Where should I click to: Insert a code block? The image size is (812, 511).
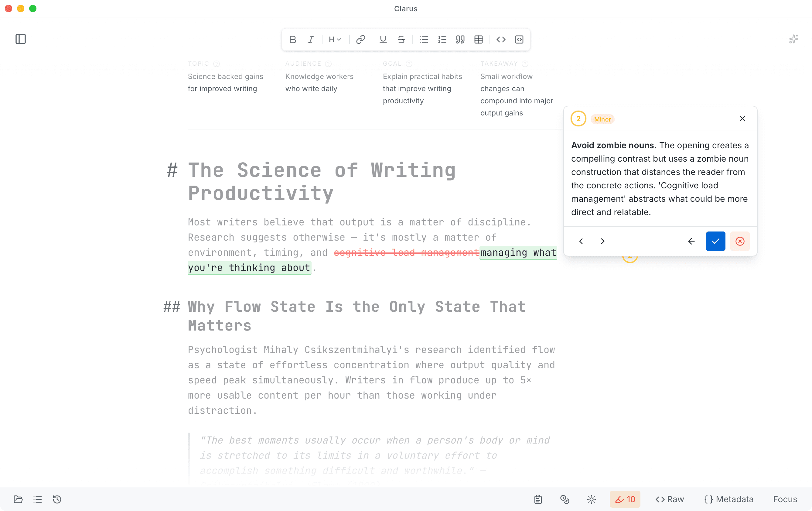(x=519, y=39)
